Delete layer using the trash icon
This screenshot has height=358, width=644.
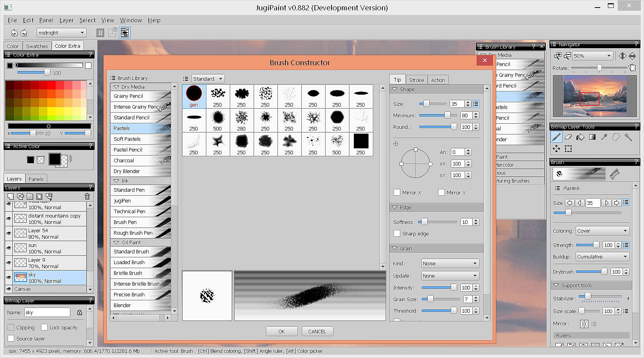(87, 196)
